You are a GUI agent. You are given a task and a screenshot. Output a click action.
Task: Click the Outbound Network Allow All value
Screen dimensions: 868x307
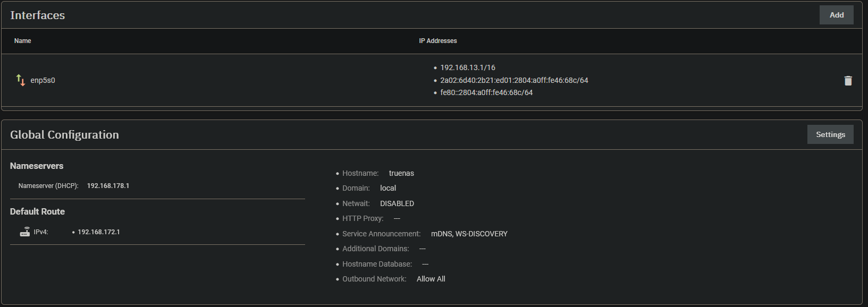click(x=431, y=279)
